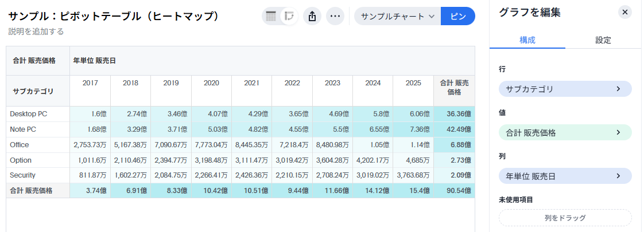
Task: Select the Desktop PC row label
Action: pos(29,114)
